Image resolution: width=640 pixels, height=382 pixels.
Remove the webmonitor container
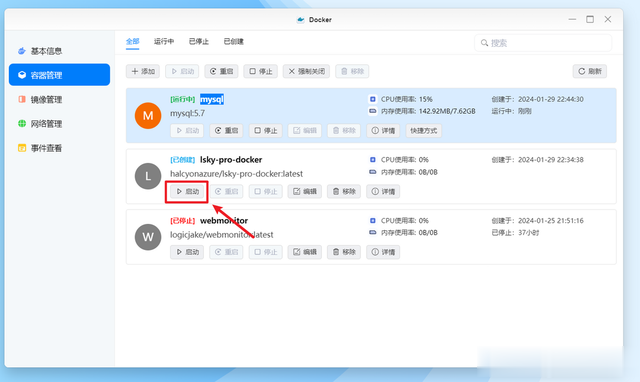point(344,252)
